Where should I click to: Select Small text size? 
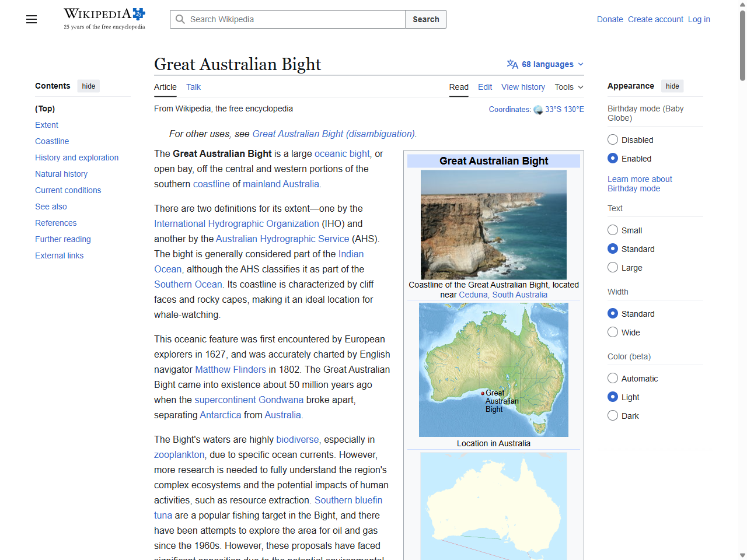click(x=613, y=230)
